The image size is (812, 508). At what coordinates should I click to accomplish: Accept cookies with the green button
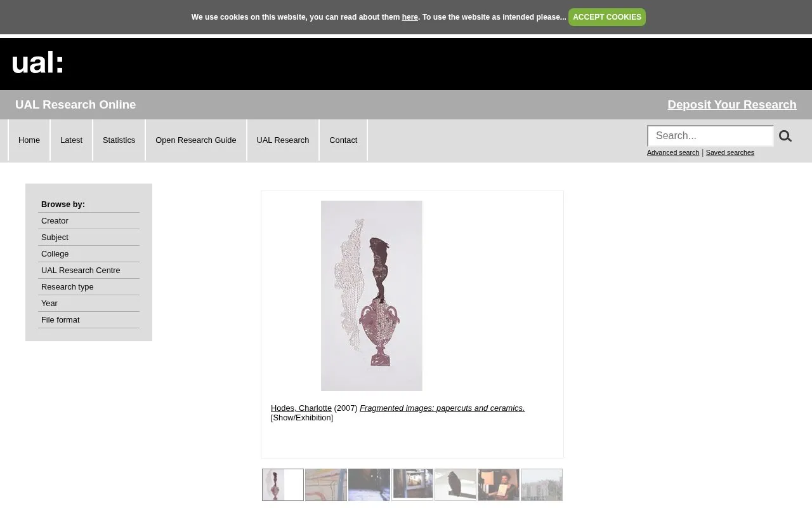(607, 17)
